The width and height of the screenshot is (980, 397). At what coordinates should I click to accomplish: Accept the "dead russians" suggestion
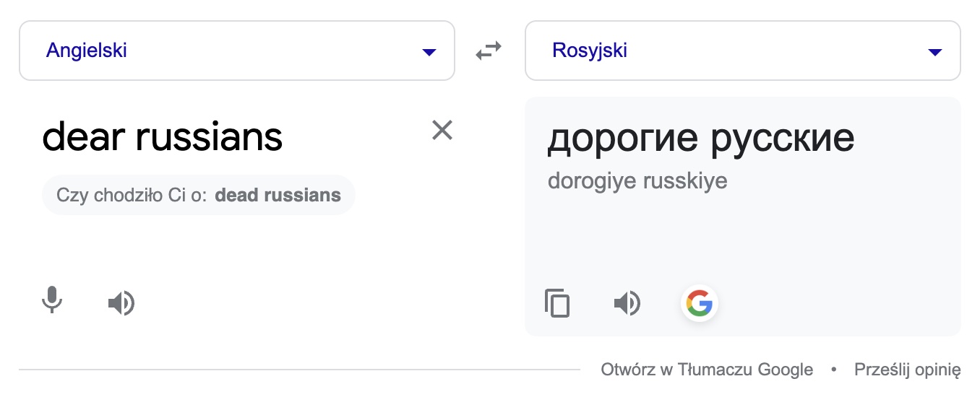278,195
